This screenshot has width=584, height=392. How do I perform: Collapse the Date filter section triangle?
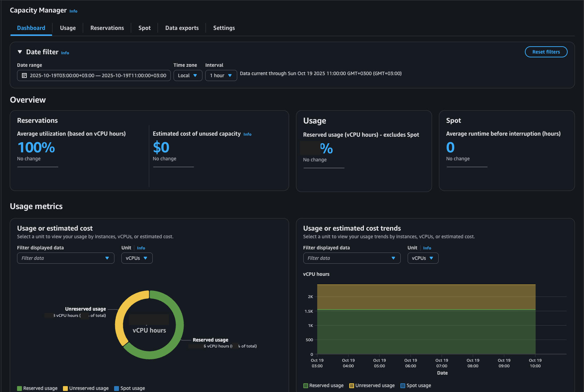[x=20, y=52]
